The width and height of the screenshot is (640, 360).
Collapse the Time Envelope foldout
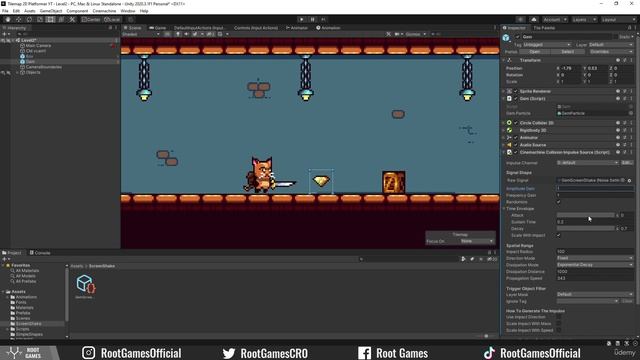pyautogui.click(x=504, y=209)
